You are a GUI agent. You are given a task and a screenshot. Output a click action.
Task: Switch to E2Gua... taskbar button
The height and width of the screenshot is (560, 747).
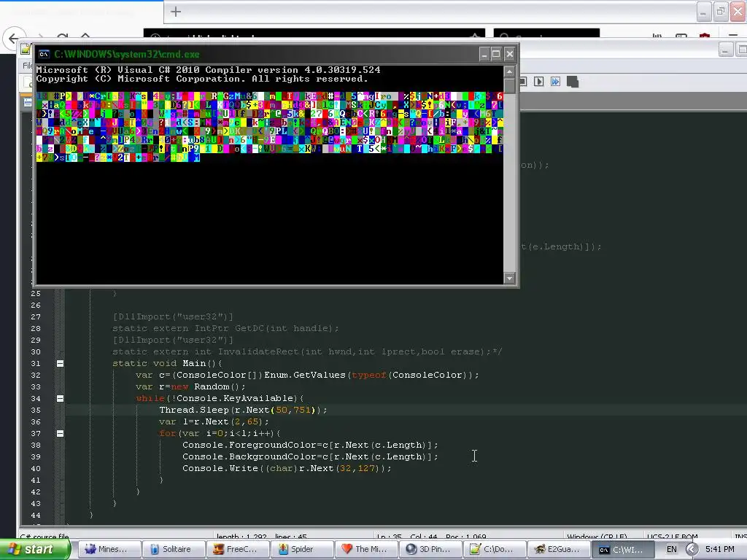[x=559, y=550]
